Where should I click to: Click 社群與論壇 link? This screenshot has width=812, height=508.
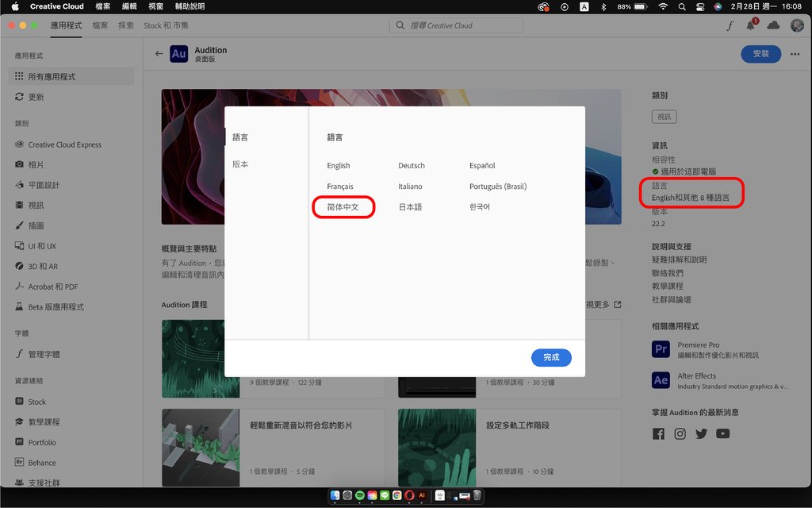click(x=671, y=299)
